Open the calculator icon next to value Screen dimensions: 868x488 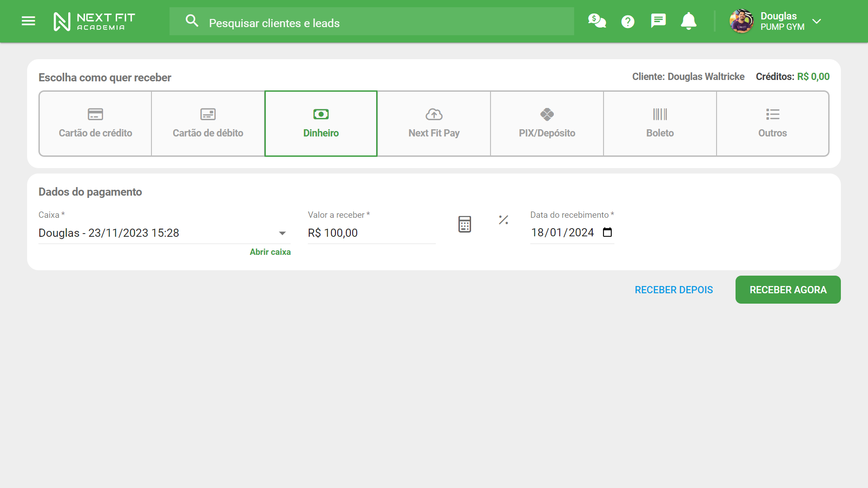[464, 224]
